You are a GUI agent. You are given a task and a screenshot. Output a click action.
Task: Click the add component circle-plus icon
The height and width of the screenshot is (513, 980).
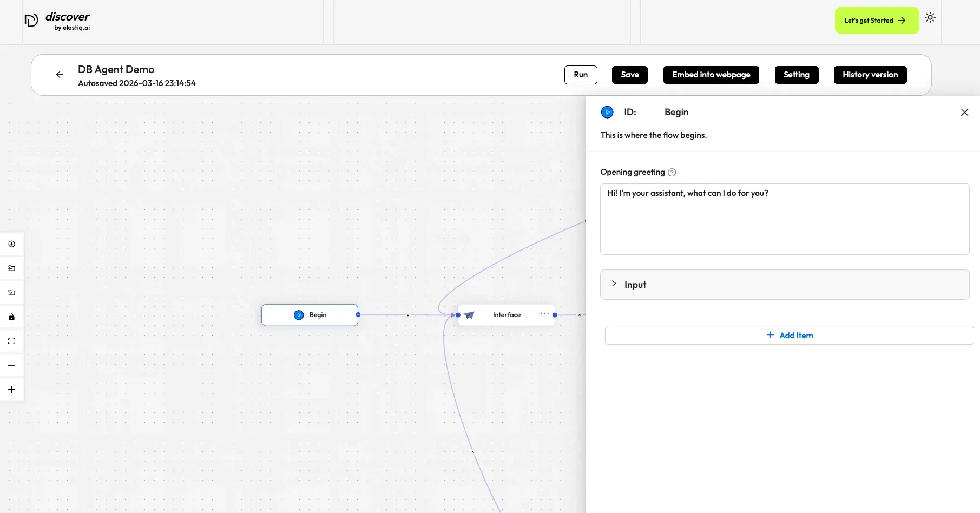(x=11, y=244)
